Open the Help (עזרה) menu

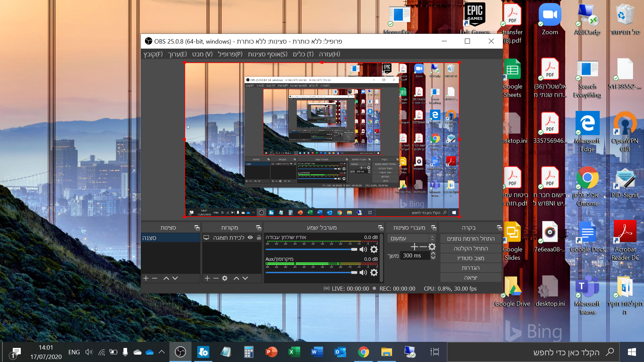pyautogui.click(x=329, y=54)
